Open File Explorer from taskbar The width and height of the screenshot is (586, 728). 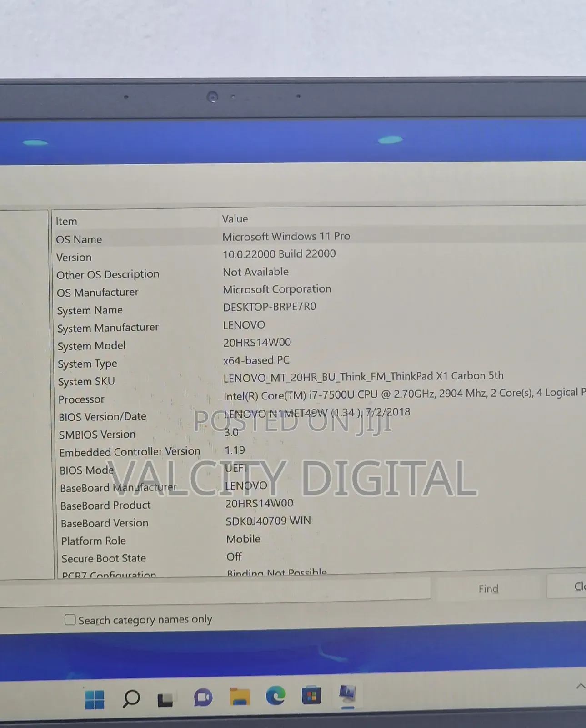pyautogui.click(x=240, y=697)
